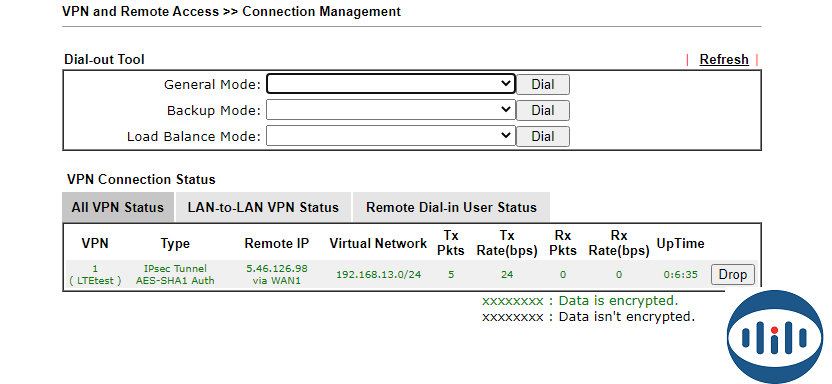
Task: Select the 5.46.126.98 remote IP cell
Action: click(276, 268)
